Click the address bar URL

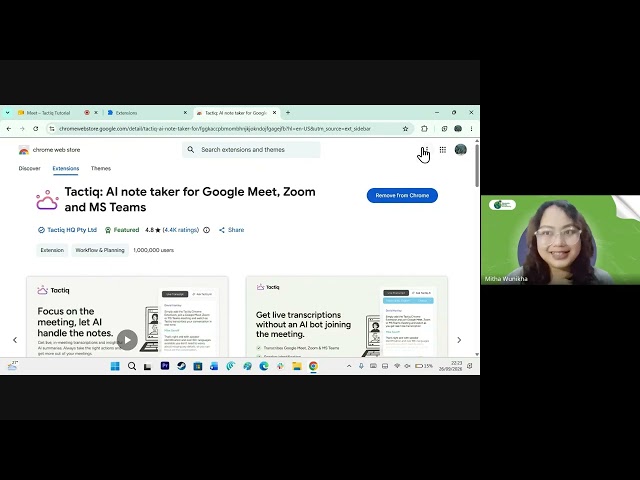215,129
